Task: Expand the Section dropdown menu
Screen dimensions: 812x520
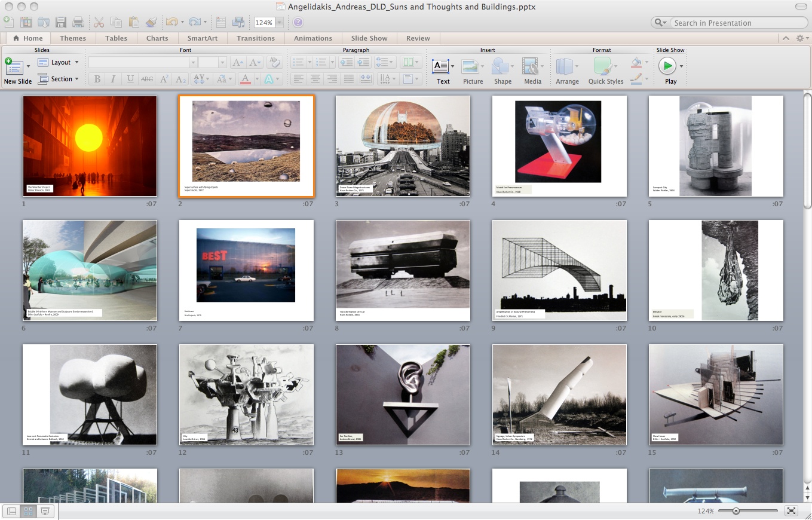Action: tap(60, 79)
